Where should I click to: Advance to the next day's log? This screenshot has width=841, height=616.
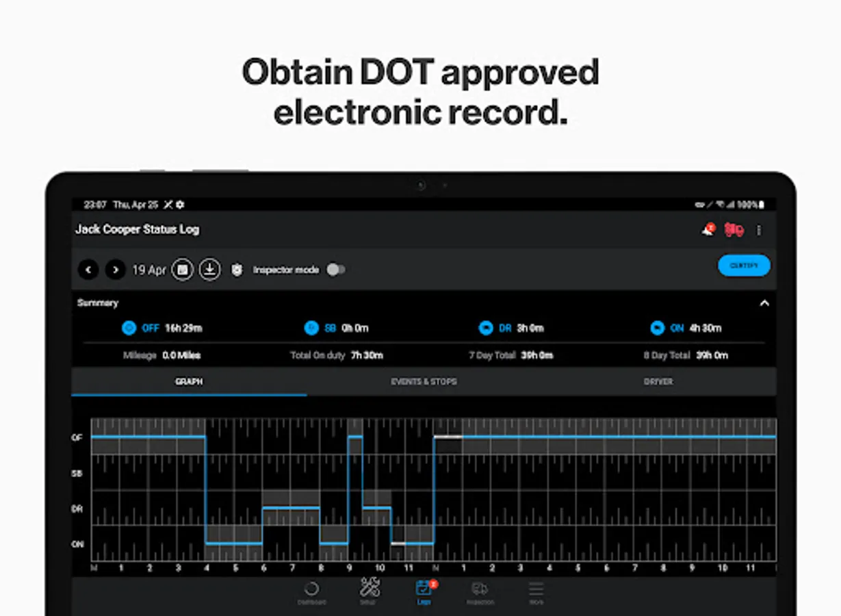coord(115,270)
